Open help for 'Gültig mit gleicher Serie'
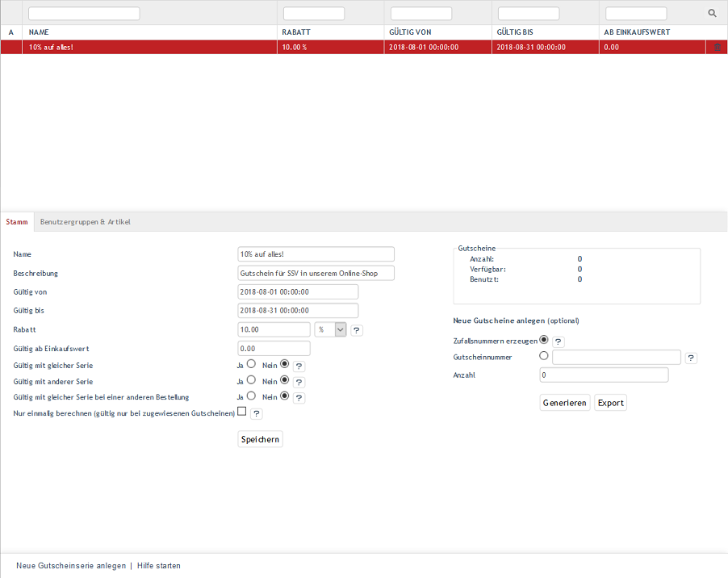 (299, 366)
